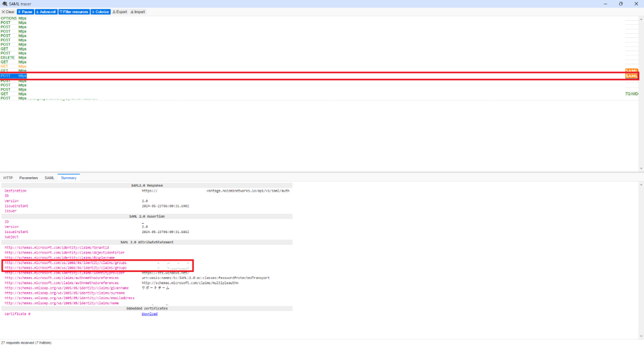Click the SAML 2.0 Assertion header
Viewport: 644px width, 347px height.
coord(147,216)
